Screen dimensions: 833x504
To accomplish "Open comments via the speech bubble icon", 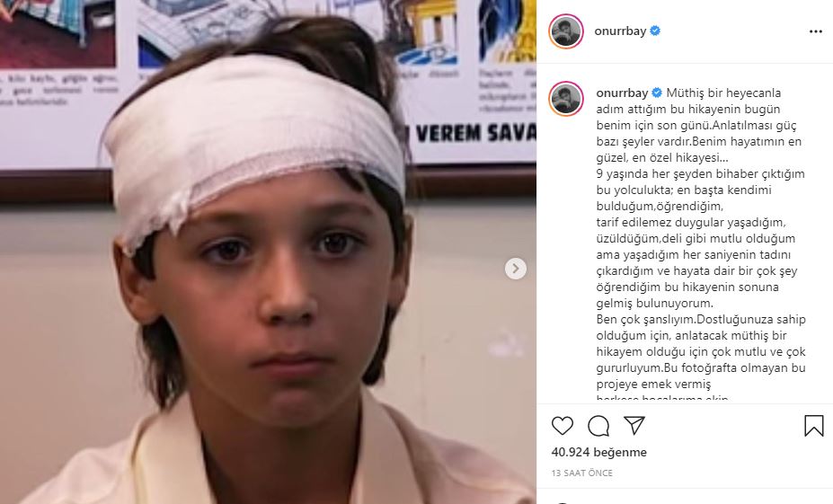I will tap(598, 426).
